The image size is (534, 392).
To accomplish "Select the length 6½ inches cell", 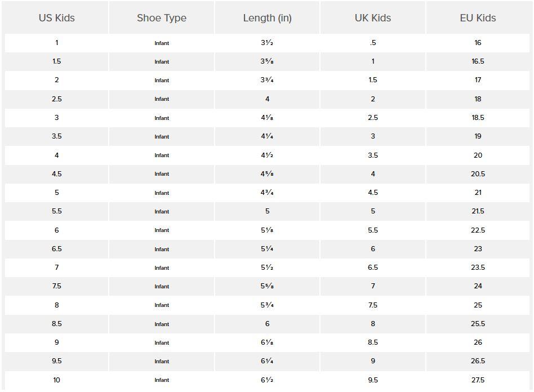I will 267,380.
